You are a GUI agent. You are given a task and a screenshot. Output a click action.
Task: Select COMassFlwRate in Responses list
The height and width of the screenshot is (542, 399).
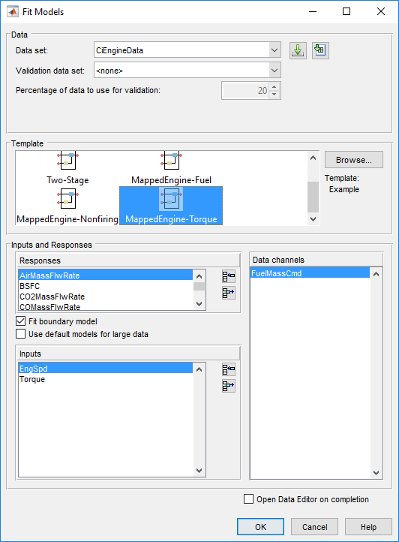pos(105,306)
